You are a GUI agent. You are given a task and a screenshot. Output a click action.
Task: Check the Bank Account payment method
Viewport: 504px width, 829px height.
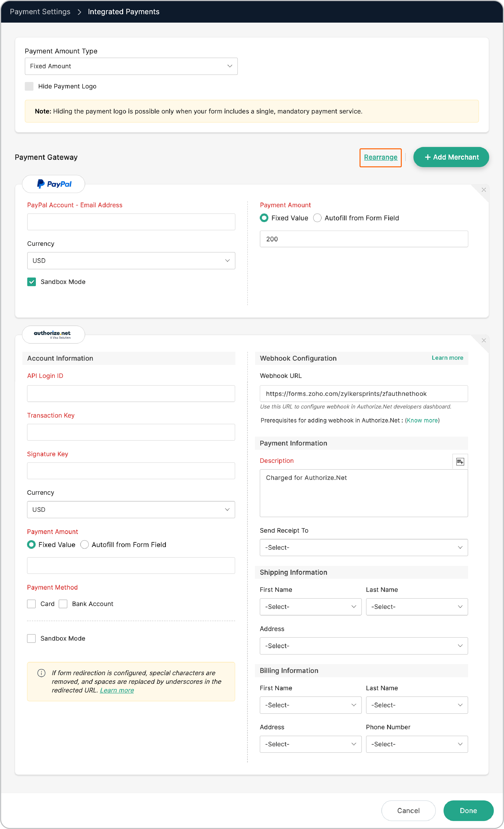(x=63, y=604)
